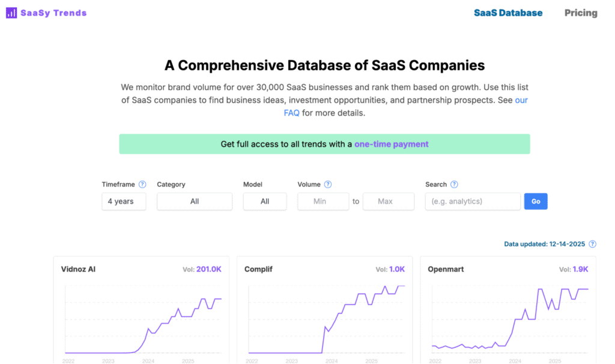Click the Go search button
The width and height of the screenshot is (615, 364).
pyautogui.click(x=536, y=201)
